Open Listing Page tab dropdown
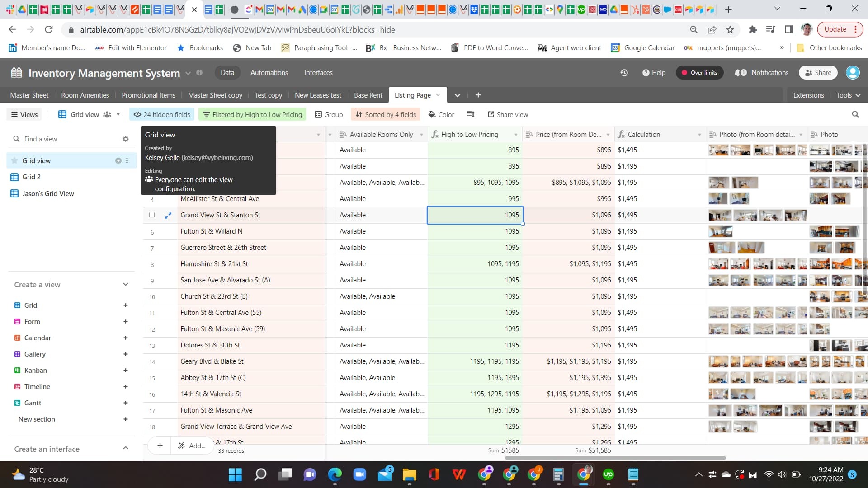The height and width of the screenshot is (488, 868). coord(438,95)
